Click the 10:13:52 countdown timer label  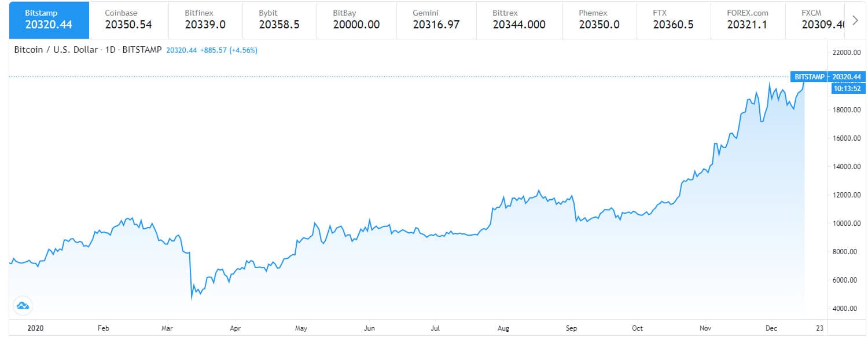[847, 87]
